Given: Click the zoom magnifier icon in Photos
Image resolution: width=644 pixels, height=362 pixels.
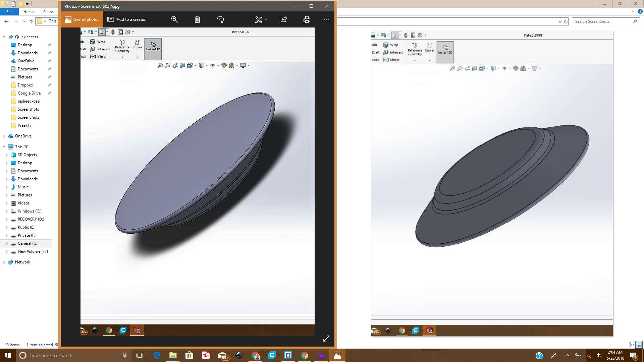Looking at the screenshot, I should [174, 19].
